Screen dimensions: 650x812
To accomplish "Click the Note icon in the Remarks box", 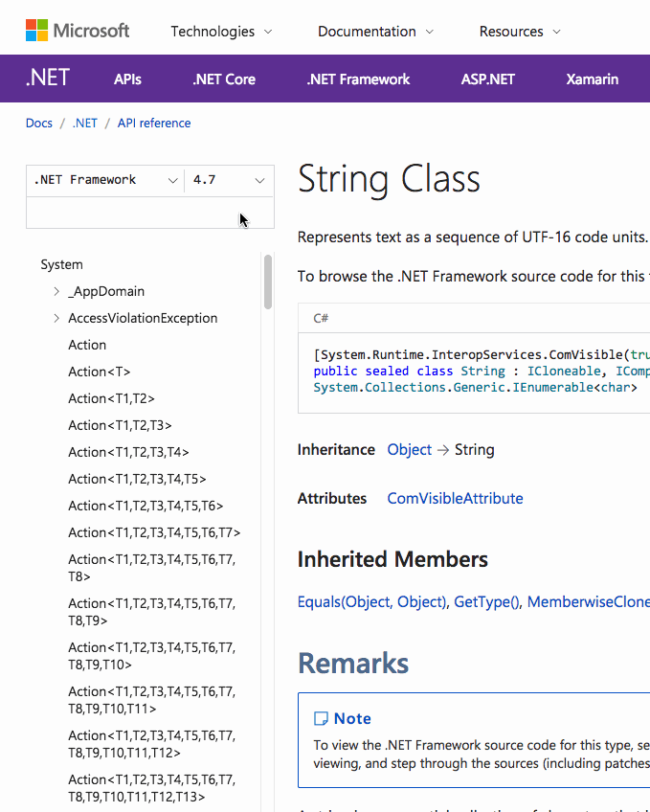I will 323,718.
